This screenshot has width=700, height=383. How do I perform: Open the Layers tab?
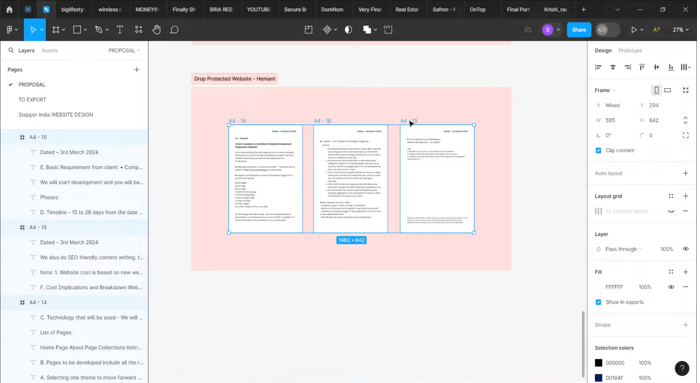(26, 50)
